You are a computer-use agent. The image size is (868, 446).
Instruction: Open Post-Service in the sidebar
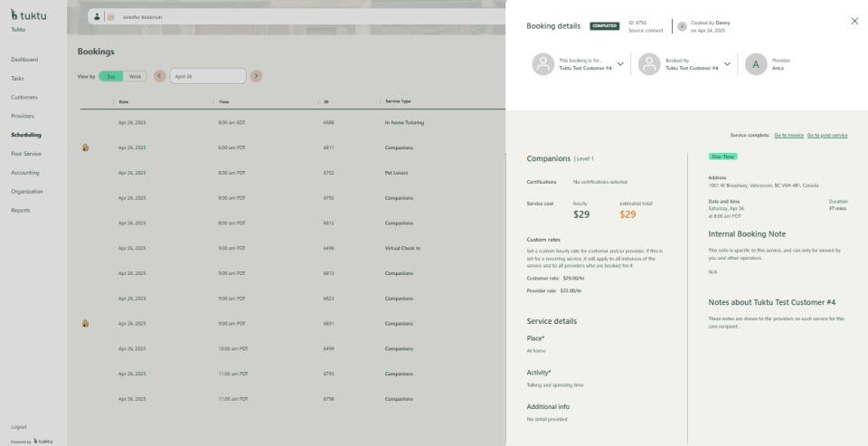tap(26, 154)
